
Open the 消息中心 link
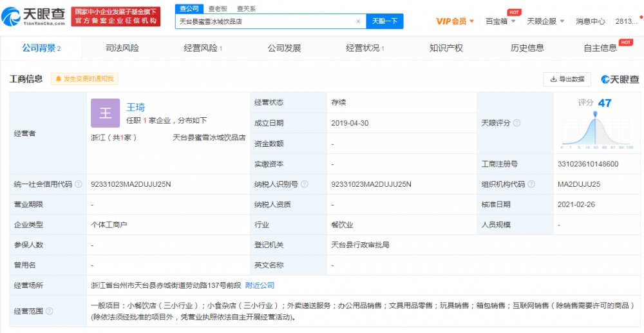click(590, 21)
